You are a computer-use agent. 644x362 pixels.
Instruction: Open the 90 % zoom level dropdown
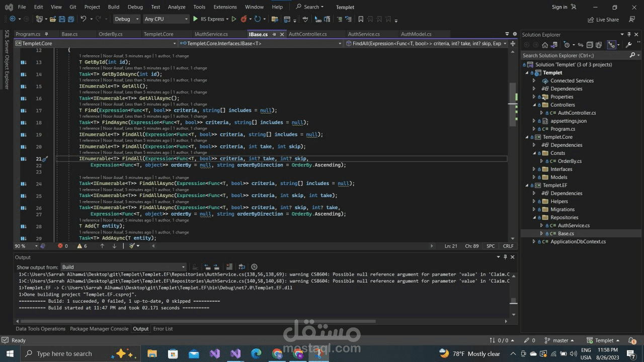click(26, 246)
